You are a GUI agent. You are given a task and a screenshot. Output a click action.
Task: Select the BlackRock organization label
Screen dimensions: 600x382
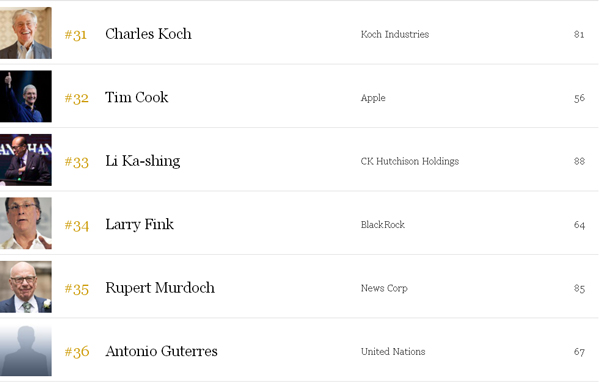[x=383, y=225]
